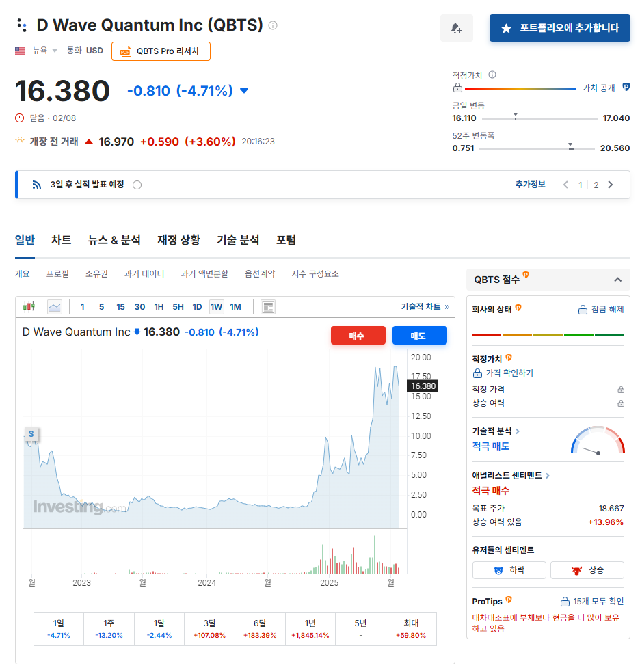Click the RSS feed icon in notice bar
Viewport: 640px width, 672px height.
point(37,185)
